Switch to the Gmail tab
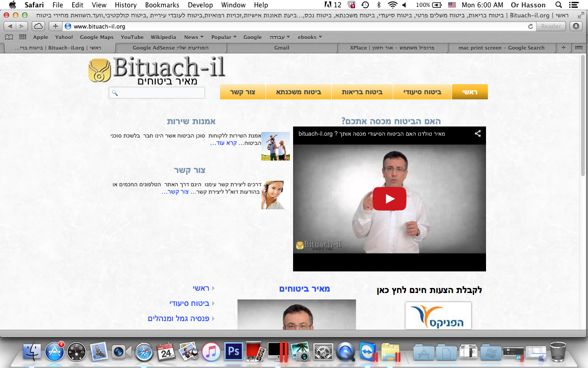 tap(282, 48)
